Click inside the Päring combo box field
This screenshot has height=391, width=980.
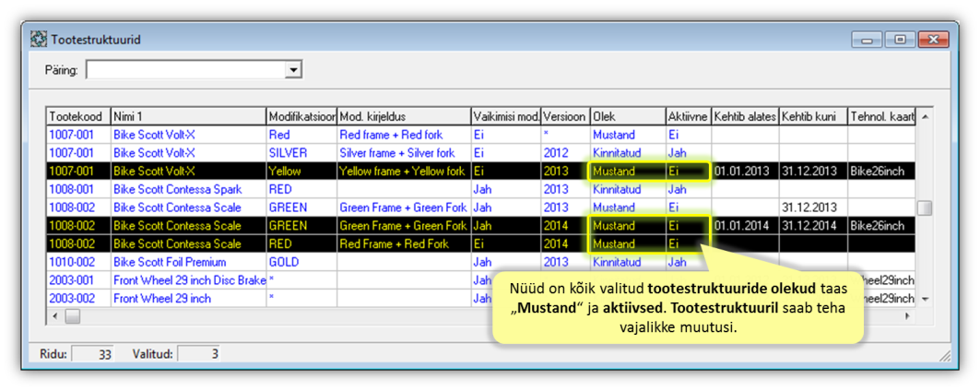tap(185, 70)
